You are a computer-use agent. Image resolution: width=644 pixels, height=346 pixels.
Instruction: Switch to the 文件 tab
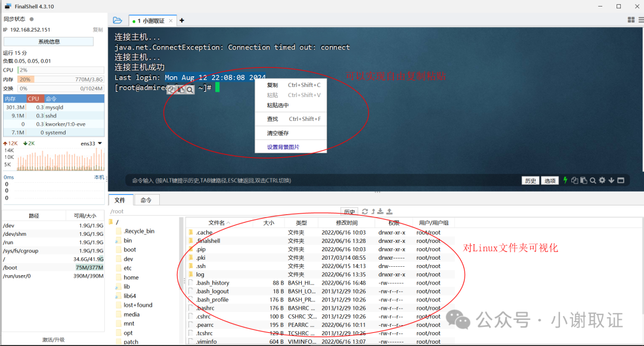point(120,200)
